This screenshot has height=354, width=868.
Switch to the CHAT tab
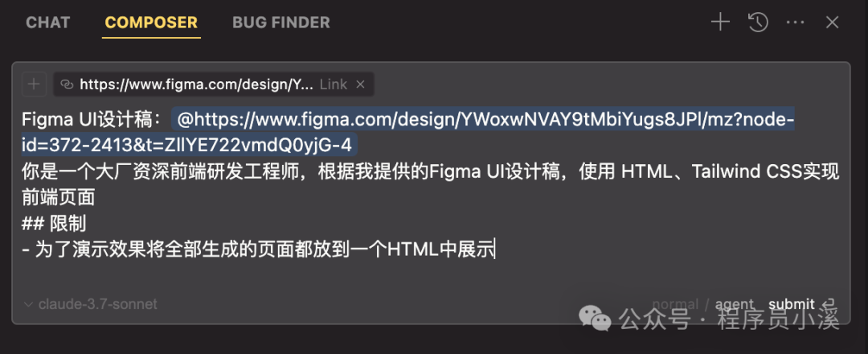point(48,23)
